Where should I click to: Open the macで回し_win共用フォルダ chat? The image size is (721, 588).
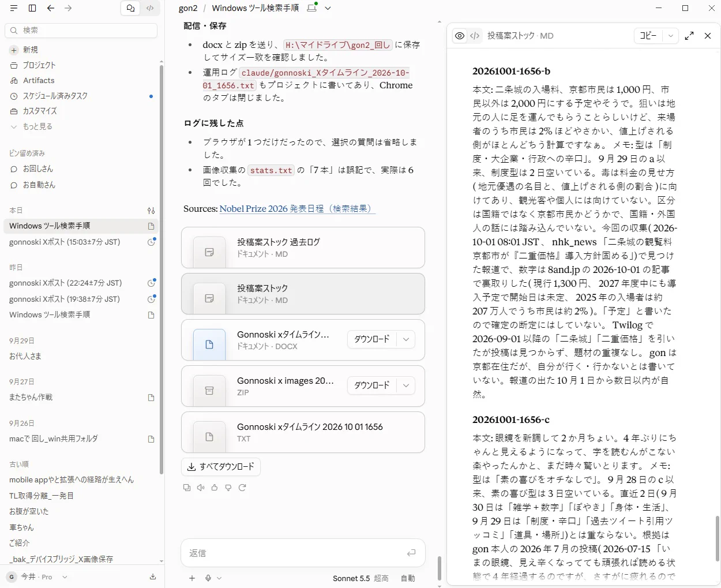[81, 439]
